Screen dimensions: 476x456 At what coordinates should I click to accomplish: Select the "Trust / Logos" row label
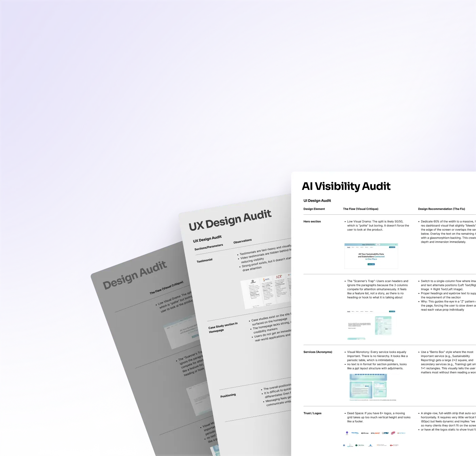312,413
